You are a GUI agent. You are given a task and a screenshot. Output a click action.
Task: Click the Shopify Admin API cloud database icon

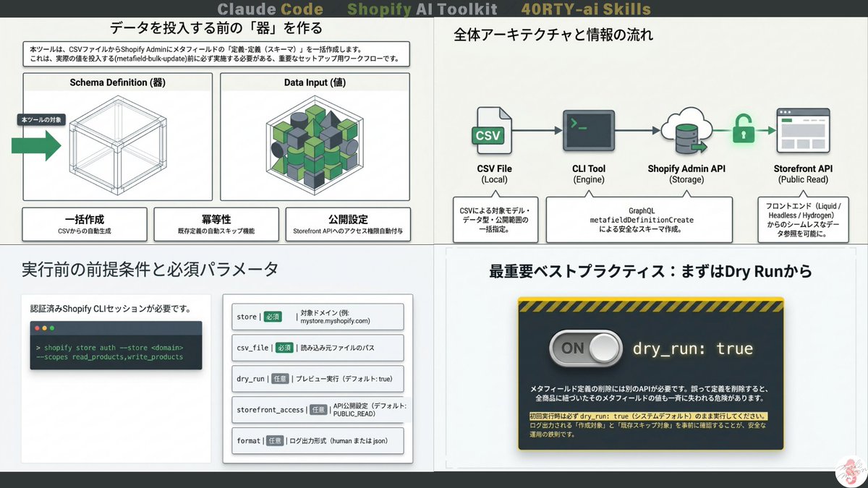click(x=686, y=132)
